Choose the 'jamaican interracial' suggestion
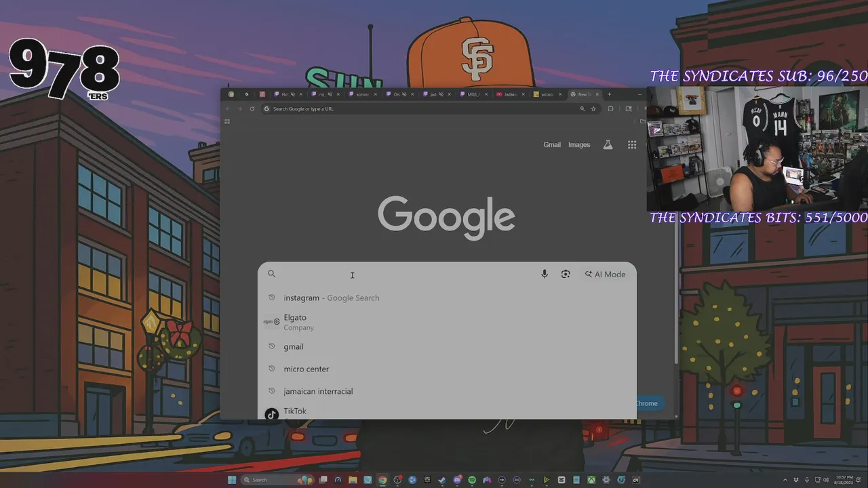The width and height of the screenshot is (868, 488). point(447,391)
